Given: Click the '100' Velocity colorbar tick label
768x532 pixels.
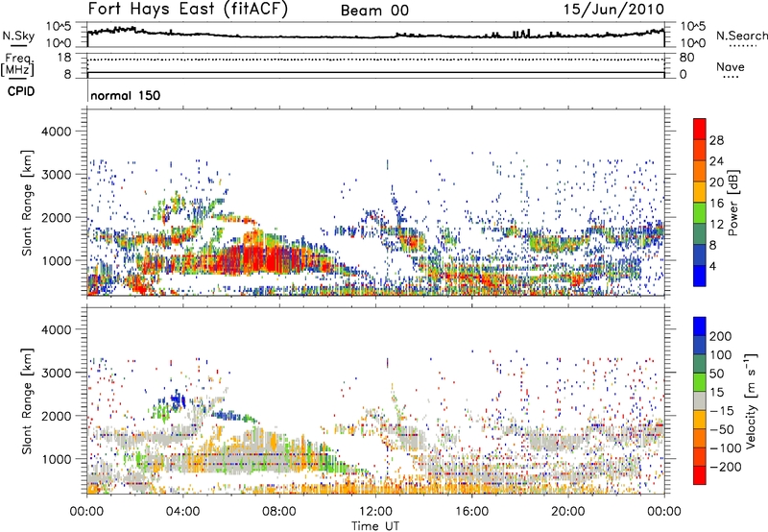Looking at the screenshot, I should (721, 355).
